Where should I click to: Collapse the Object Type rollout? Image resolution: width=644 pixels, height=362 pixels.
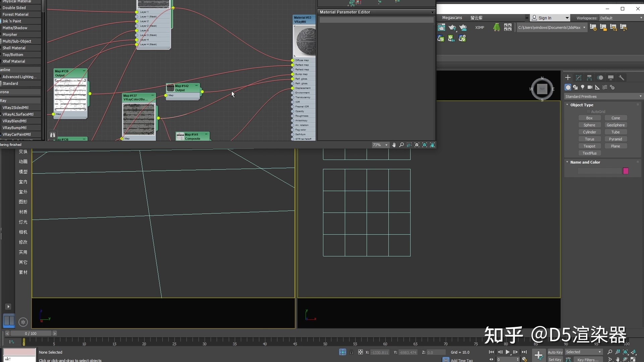(x=582, y=105)
